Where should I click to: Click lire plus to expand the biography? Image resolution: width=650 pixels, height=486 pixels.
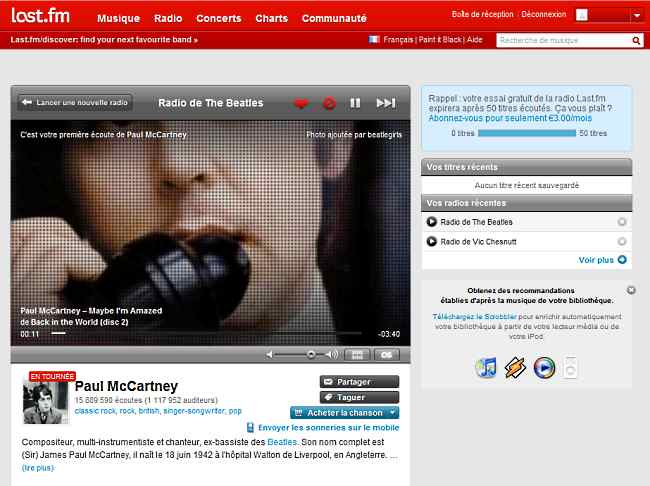pyautogui.click(x=38, y=468)
